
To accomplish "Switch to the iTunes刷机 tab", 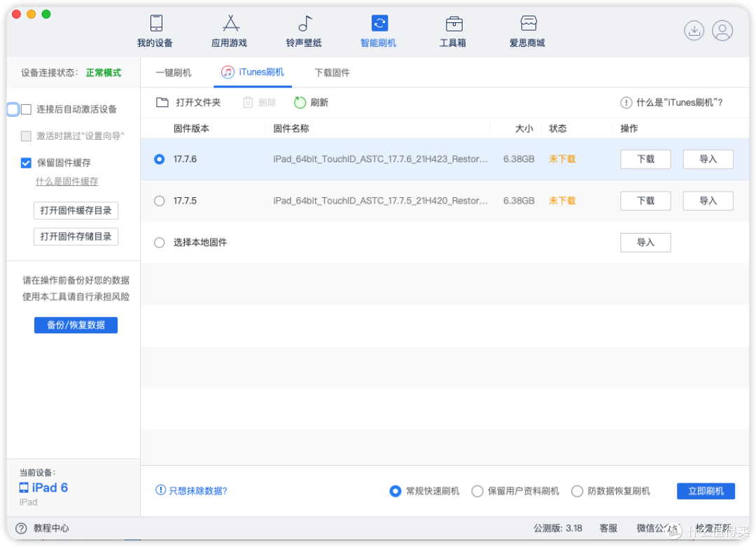I will [x=253, y=72].
